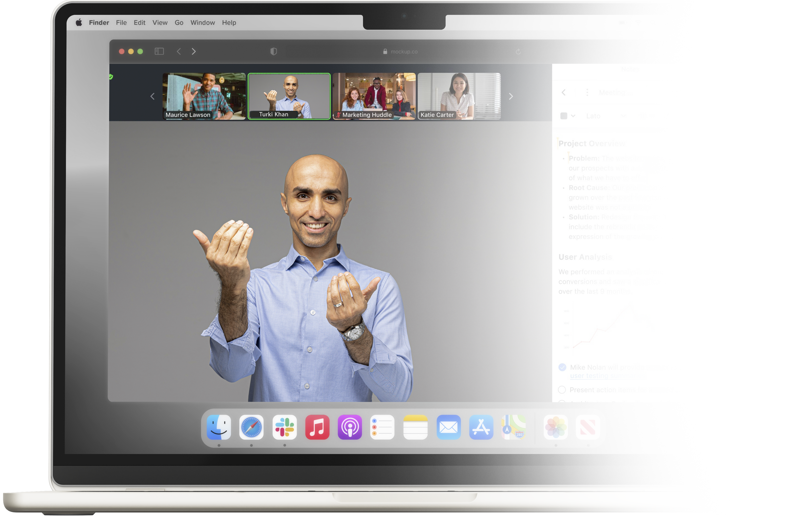
Task: Open the Apple menu
Action: tap(79, 23)
